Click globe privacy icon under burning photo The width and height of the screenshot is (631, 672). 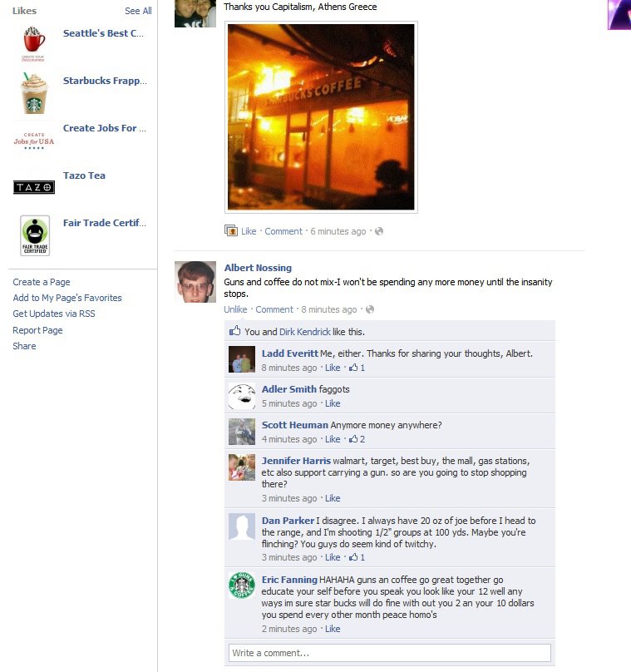(x=379, y=231)
